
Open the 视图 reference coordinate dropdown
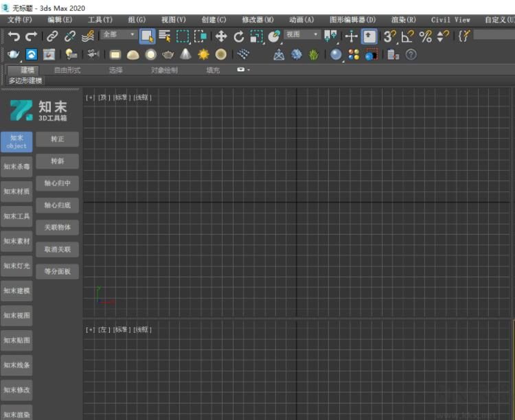[302, 34]
